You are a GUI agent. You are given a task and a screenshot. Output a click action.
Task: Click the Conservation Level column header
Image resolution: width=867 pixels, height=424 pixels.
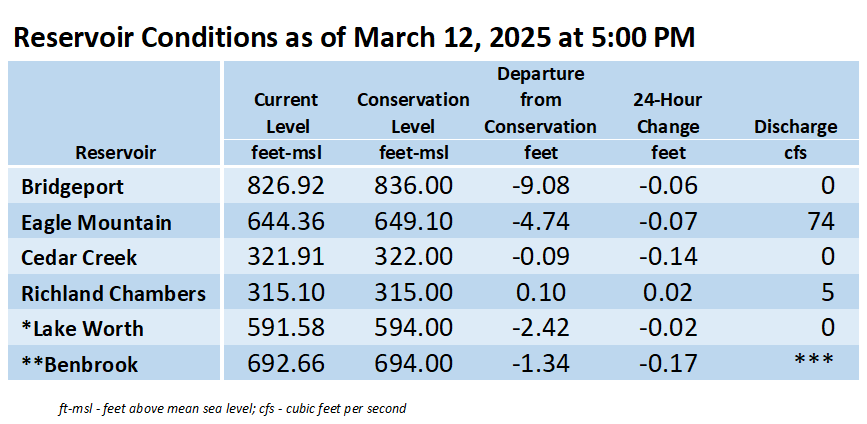pyautogui.click(x=413, y=113)
